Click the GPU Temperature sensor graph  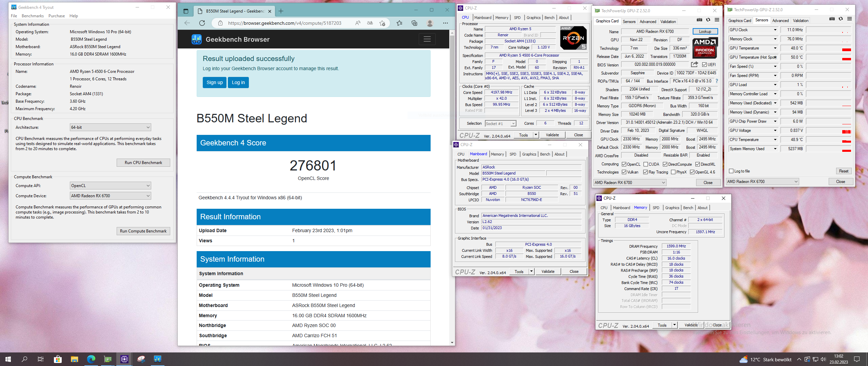pos(828,48)
